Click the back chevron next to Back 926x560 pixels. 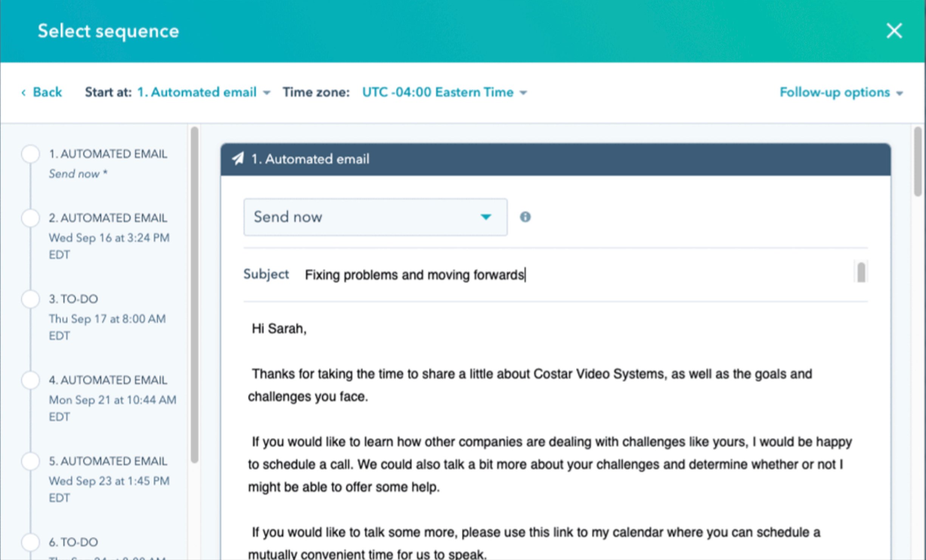tap(24, 92)
